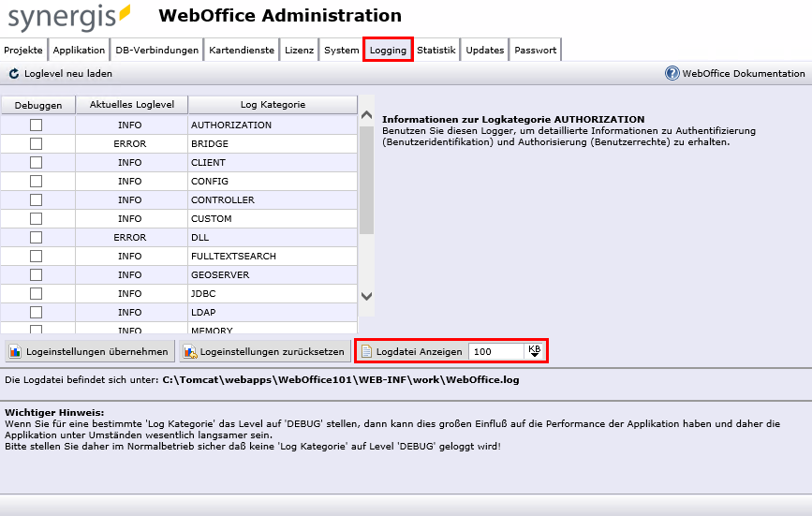
Task: Open the Projekte tab
Action: (x=23, y=51)
